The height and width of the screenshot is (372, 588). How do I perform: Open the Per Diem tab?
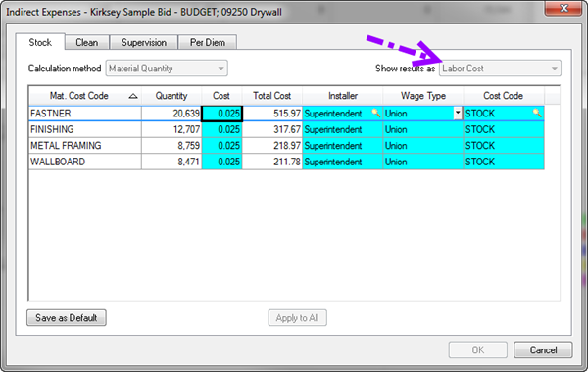pos(208,43)
